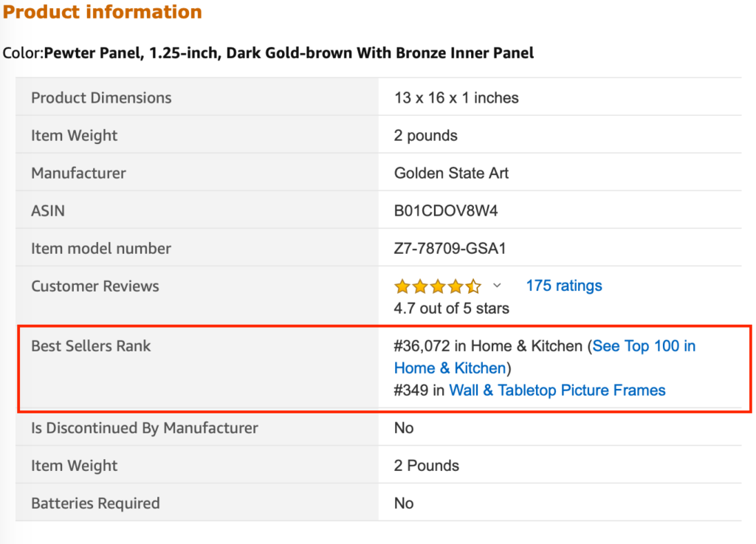This screenshot has height=544, width=756.
Task: Click the Batteries Required label
Action: [95, 503]
